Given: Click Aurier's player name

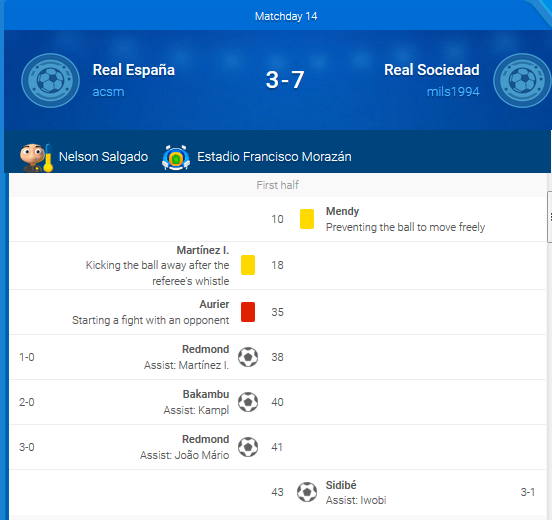Looking at the screenshot, I should click(214, 304).
